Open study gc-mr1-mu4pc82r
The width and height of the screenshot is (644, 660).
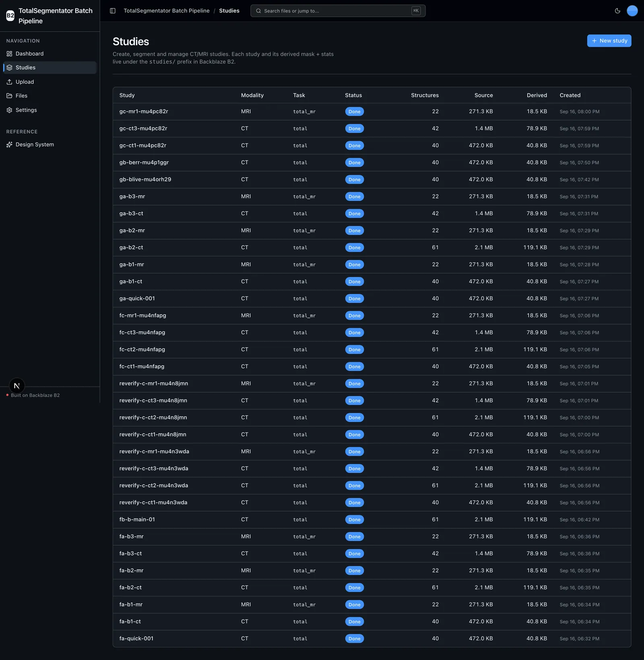point(144,112)
